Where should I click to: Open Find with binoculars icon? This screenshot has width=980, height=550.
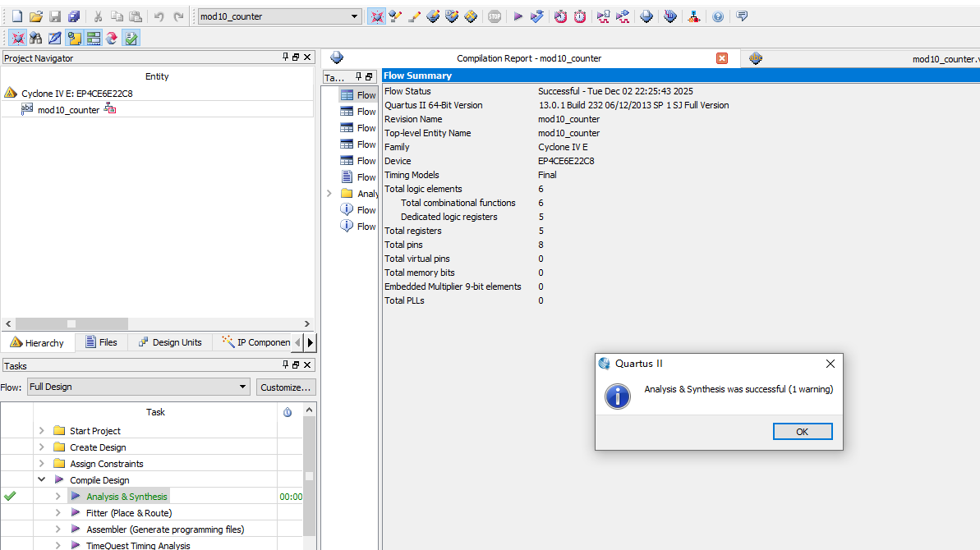[35, 38]
